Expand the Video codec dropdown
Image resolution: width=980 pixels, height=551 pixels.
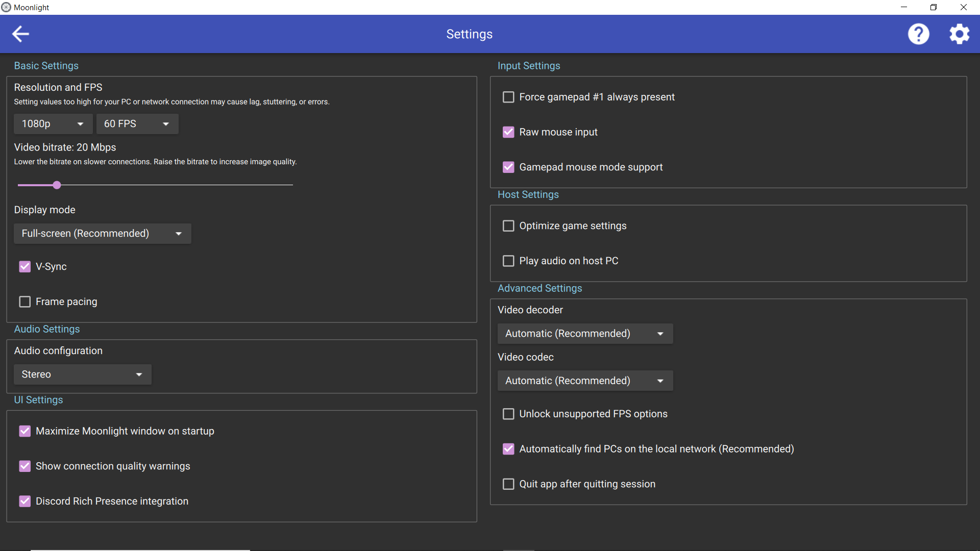click(585, 381)
